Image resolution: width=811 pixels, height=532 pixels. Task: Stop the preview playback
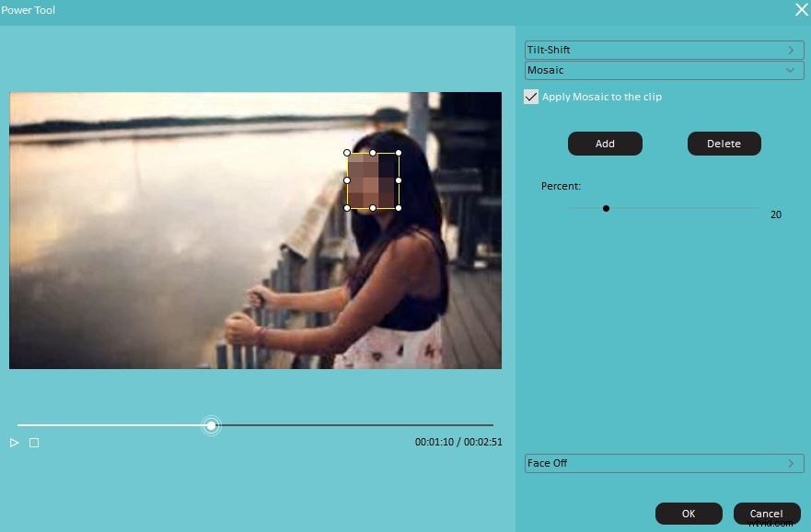point(34,443)
